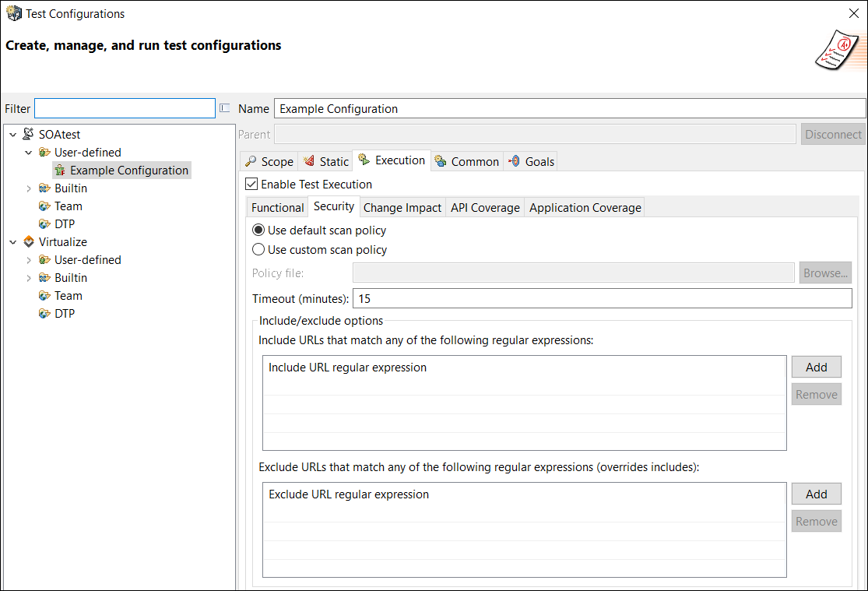Click the Execution tab icon

[364, 160]
